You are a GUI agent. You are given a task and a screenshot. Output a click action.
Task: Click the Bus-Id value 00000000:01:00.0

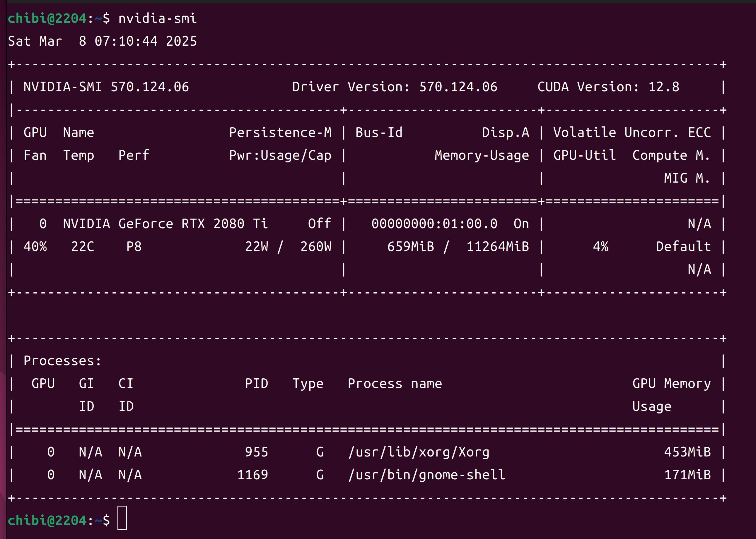434,224
